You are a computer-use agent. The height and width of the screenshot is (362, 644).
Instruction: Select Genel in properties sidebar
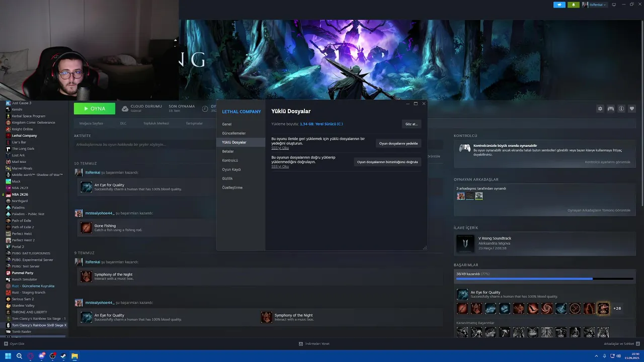240,124
